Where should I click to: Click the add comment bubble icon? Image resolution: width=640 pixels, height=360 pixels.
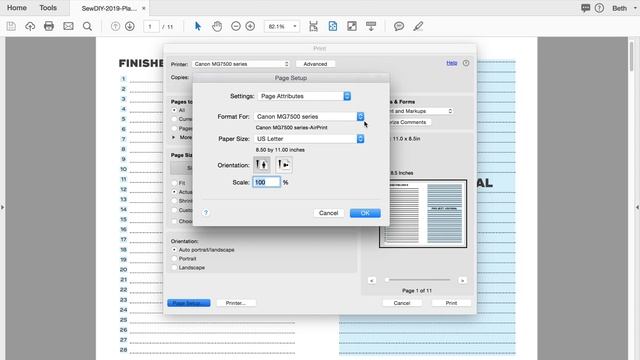[x=399, y=27]
